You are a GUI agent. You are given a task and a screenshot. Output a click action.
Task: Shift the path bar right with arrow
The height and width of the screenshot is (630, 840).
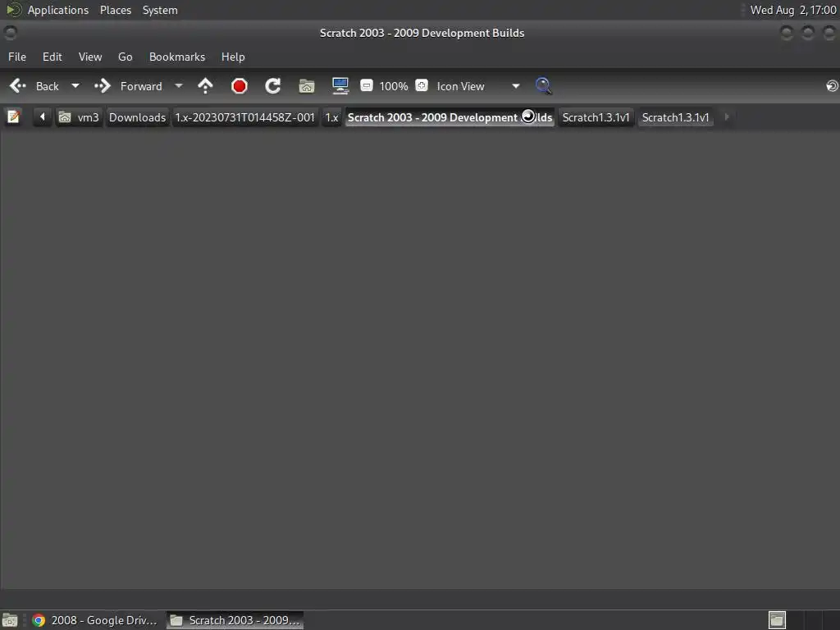pos(727,116)
